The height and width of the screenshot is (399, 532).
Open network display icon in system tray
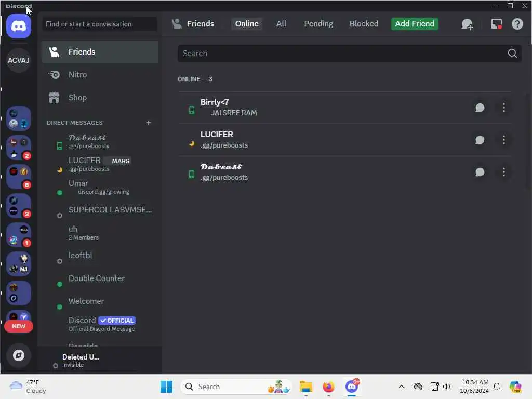click(434, 387)
